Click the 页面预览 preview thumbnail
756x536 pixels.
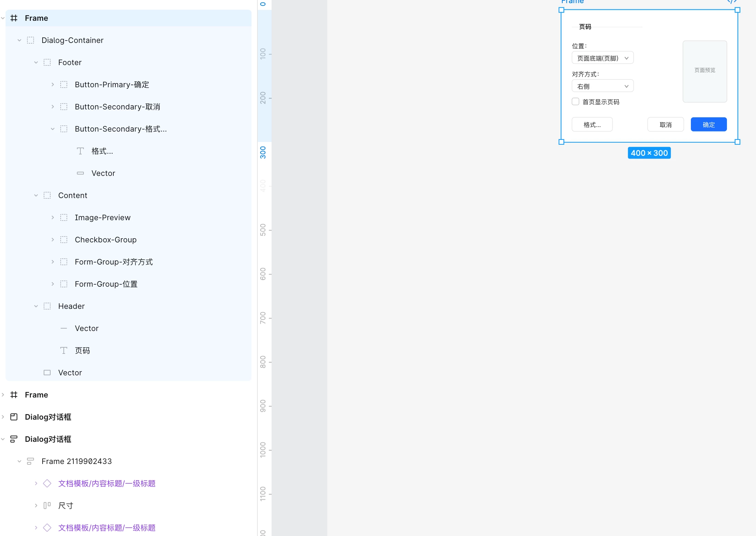[x=704, y=71]
